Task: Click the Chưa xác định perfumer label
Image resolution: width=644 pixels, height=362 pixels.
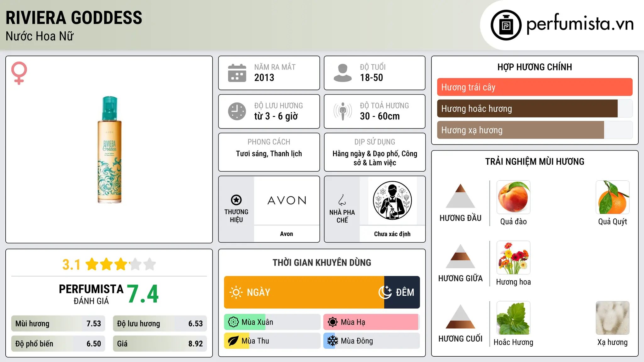Action: [392, 234]
